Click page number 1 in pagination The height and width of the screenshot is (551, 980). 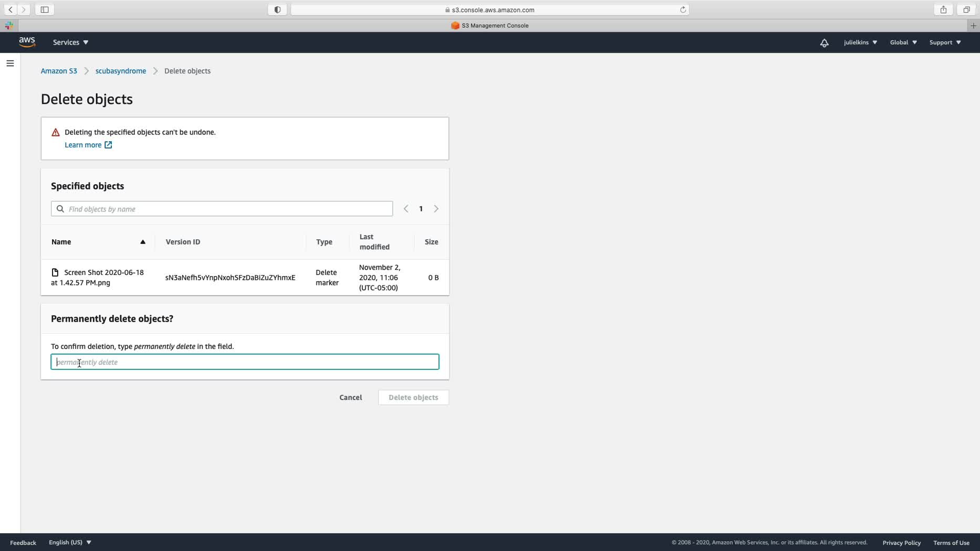coord(421,209)
